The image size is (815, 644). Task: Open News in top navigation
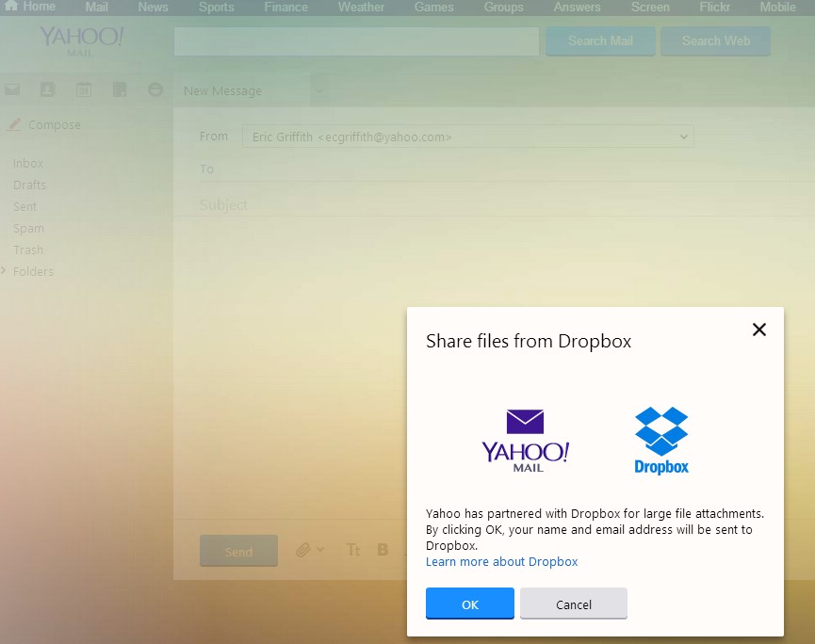(153, 8)
